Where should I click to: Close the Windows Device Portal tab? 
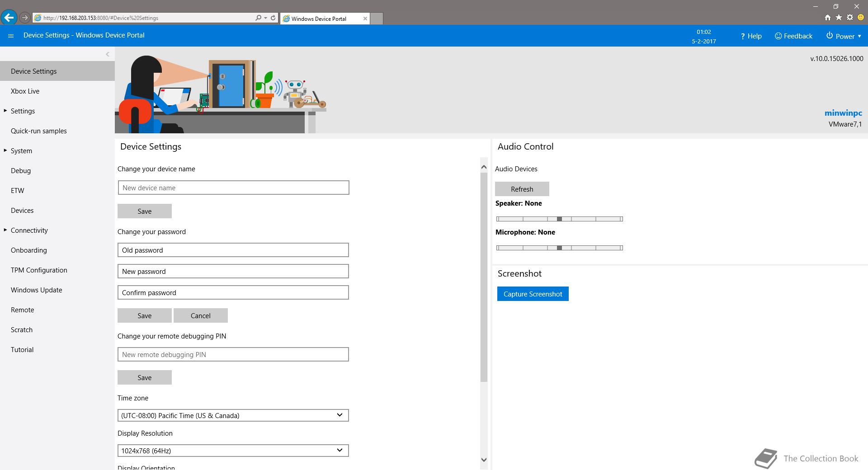365,19
